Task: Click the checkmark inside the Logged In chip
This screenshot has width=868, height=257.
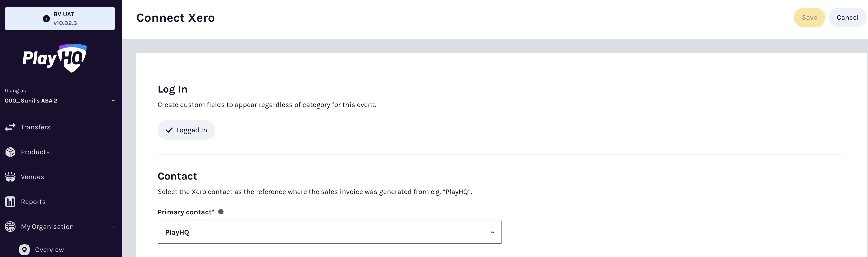Action: [169, 130]
